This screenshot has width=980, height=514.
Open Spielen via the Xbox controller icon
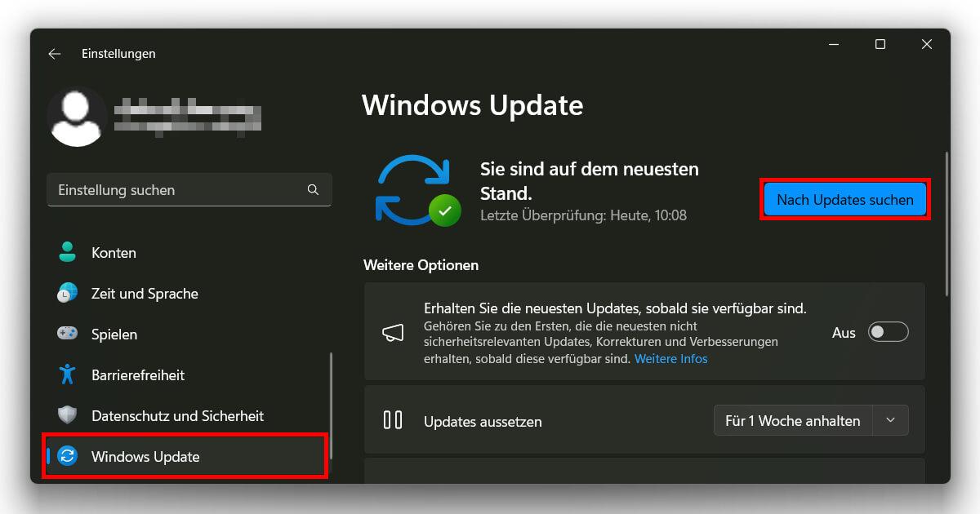pyautogui.click(x=66, y=334)
